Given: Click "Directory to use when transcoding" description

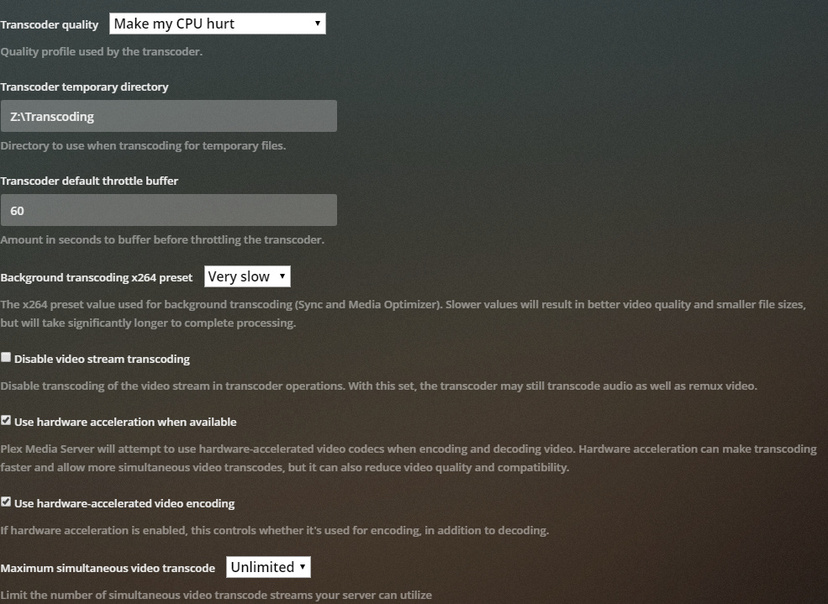Looking at the screenshot, I should pos(143,146).
